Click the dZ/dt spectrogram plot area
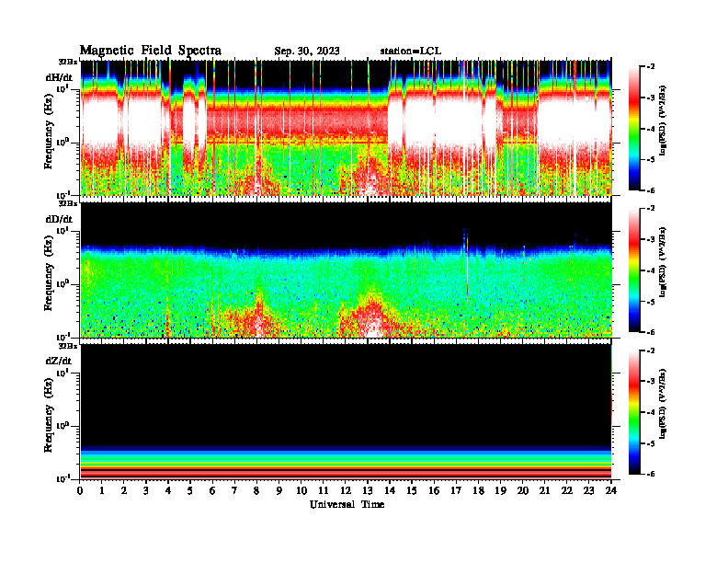Viewport: 728px width, 563px height. click(346, 411)
